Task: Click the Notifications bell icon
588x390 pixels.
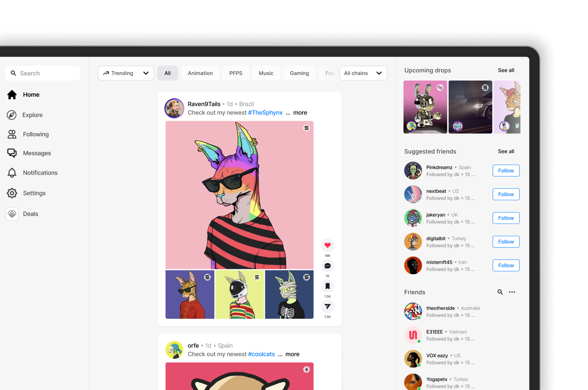Action: [x=12, y=173]
